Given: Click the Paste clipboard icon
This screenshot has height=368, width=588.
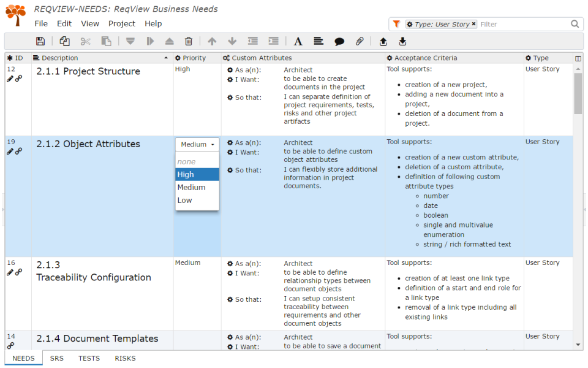Looking at the screenshot, I should (107, 41).
